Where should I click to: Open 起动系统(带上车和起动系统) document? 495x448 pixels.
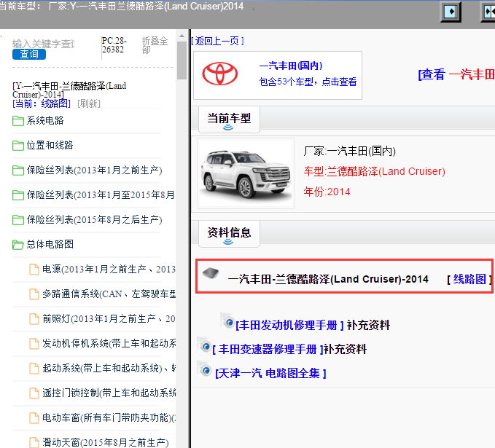(109, 368)
